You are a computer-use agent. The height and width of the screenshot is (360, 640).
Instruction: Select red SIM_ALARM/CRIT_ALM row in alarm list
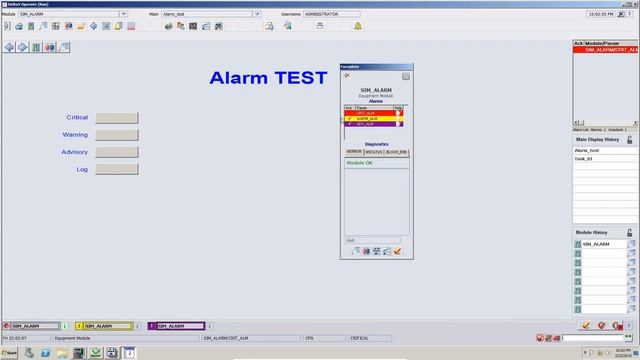[x=605, y=49]
